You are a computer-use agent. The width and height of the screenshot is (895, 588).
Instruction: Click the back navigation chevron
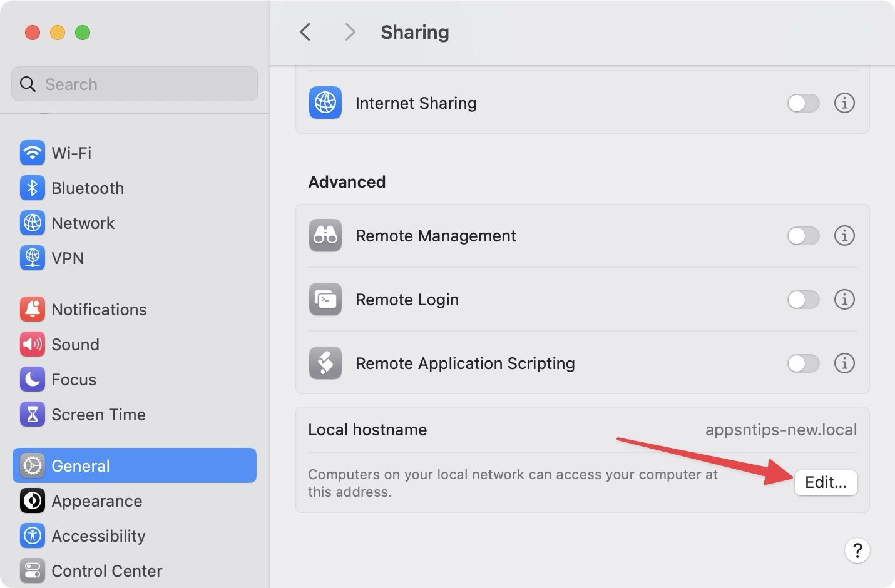305,32
